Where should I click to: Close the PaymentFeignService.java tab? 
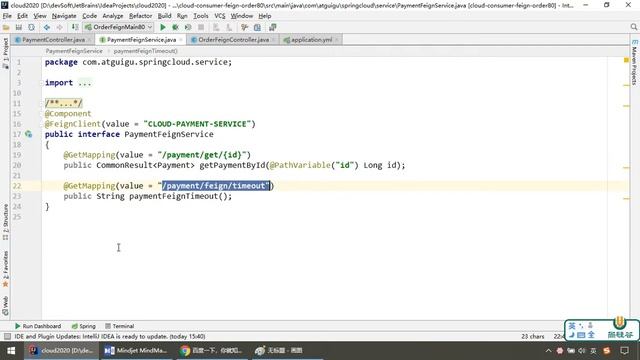[181, 40]
